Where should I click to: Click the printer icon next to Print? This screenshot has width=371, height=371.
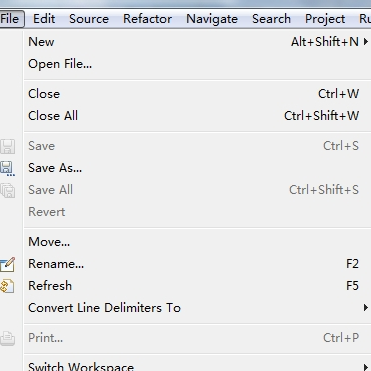pos(7,338)
